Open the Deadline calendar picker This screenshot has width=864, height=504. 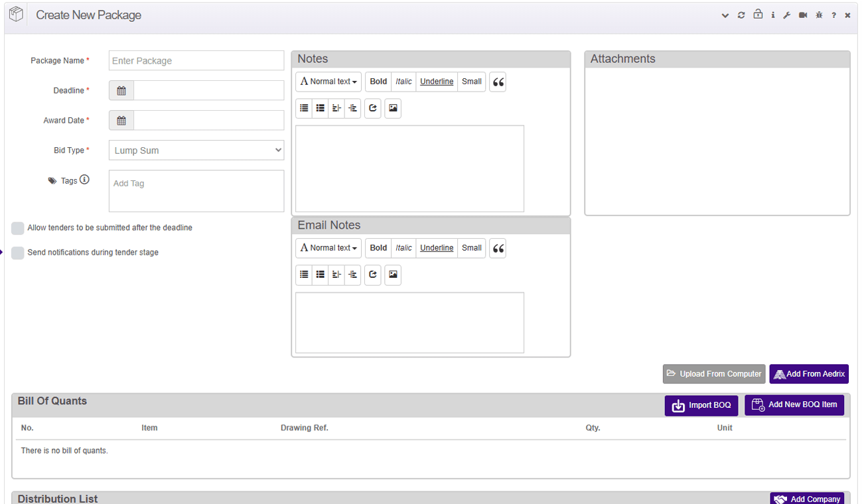tap(121, 91)
